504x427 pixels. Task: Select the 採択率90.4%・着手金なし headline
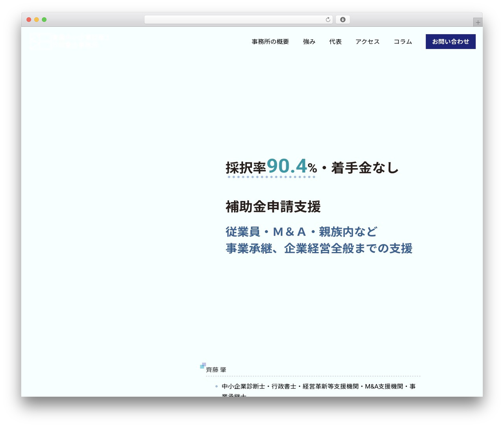[x=312, y=167]
